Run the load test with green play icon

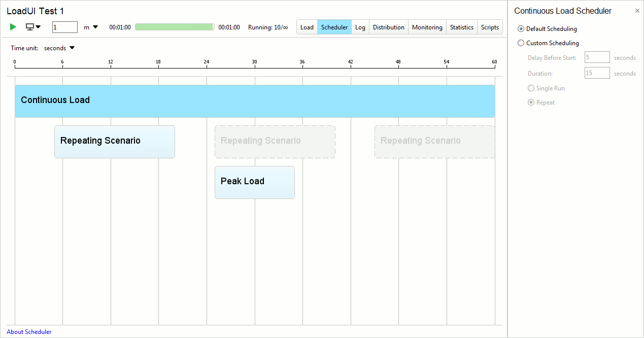pos(13,27)
